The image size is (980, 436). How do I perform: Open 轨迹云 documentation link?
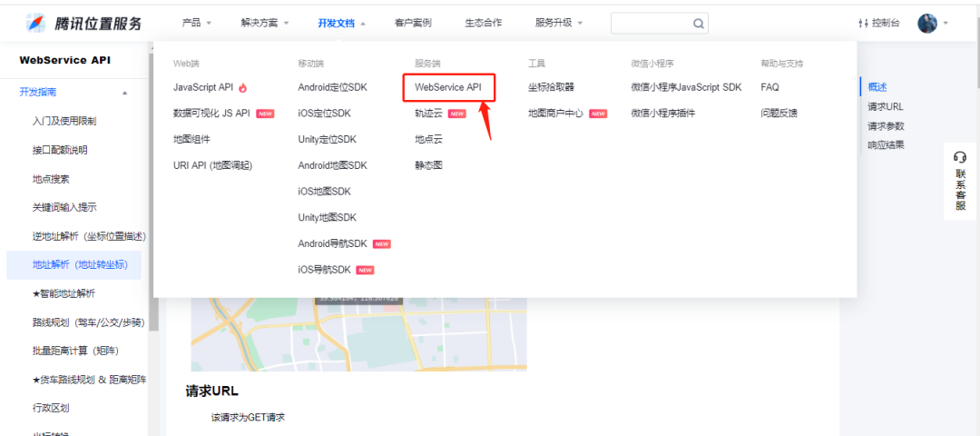pos(428,114)
